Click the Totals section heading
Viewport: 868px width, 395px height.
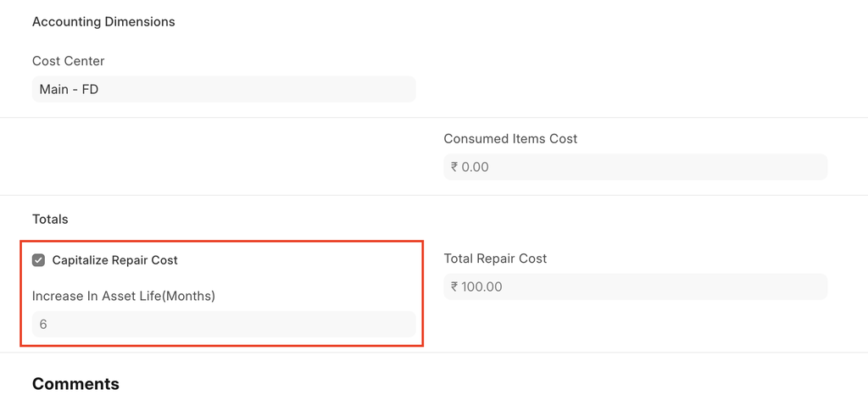click(50, 219)
